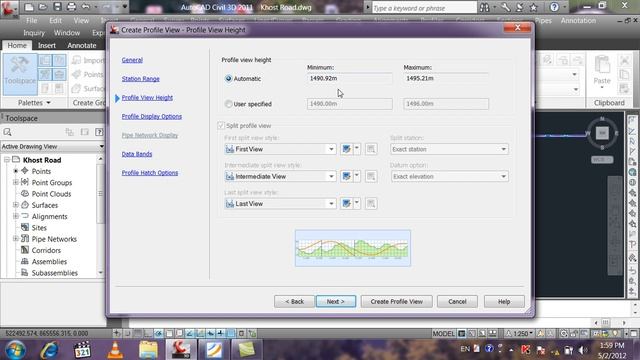Open the Split station Exact station dropdown

[449, 149]
